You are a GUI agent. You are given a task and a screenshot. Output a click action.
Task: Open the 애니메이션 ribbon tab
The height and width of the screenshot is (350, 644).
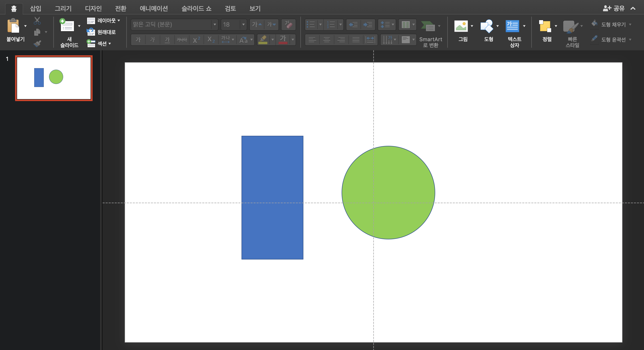coord(154,9)
